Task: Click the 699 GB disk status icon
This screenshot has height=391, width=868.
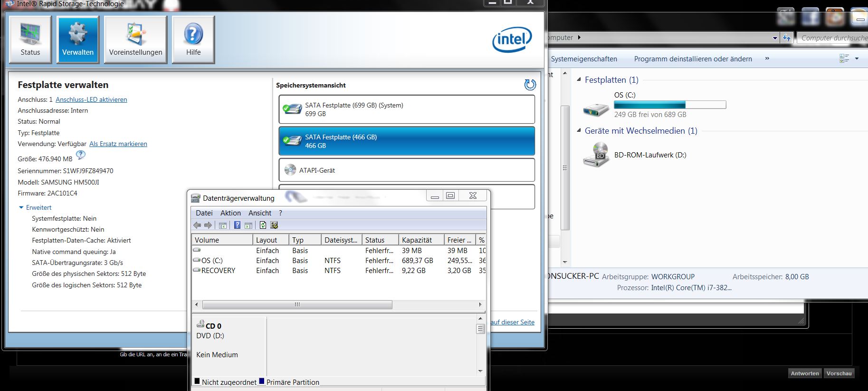Action: click(292, 109)
